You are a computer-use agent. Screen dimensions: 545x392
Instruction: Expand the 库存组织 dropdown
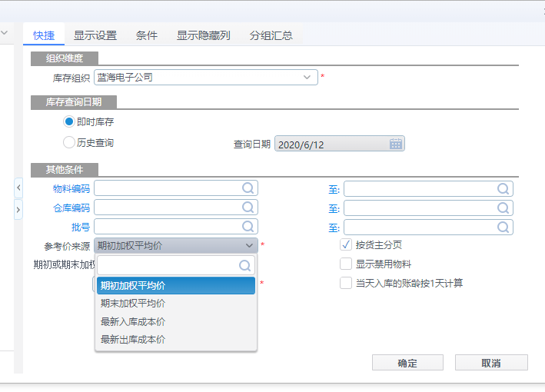pyautogui.click(x=307, y=78)
